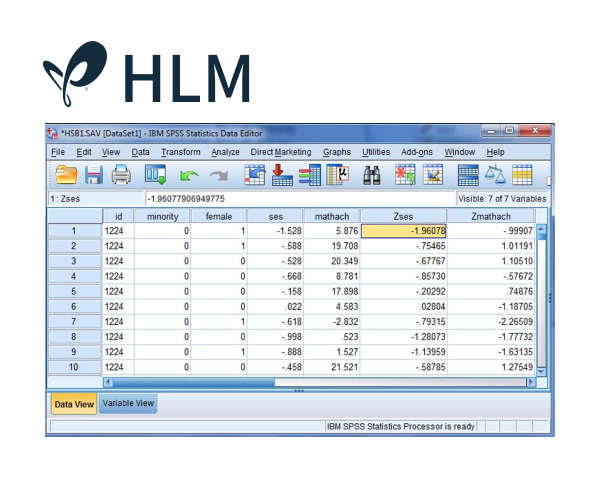Screen dimensions: 600x477
Task: Click the Zses cell .02804
Action: click(x=404, y=306)
